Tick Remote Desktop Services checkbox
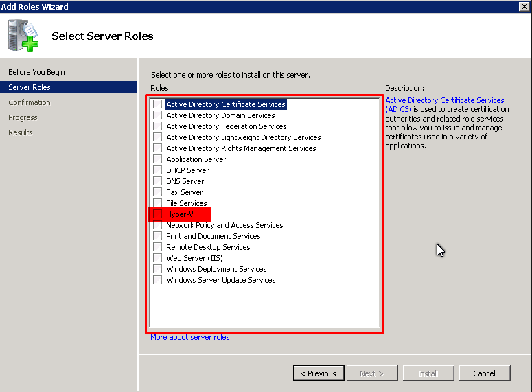The height and width of the screenshot is (392, 532). (x=157, y=246)
